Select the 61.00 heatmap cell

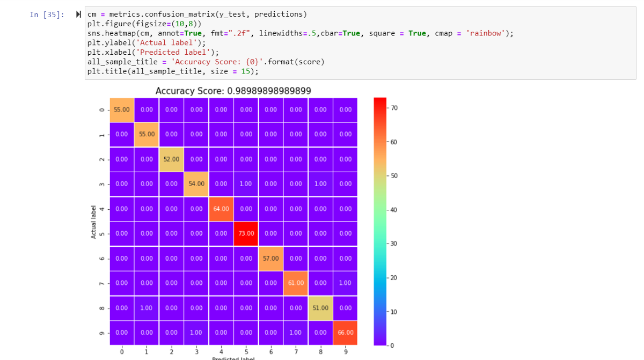point(296,283)
